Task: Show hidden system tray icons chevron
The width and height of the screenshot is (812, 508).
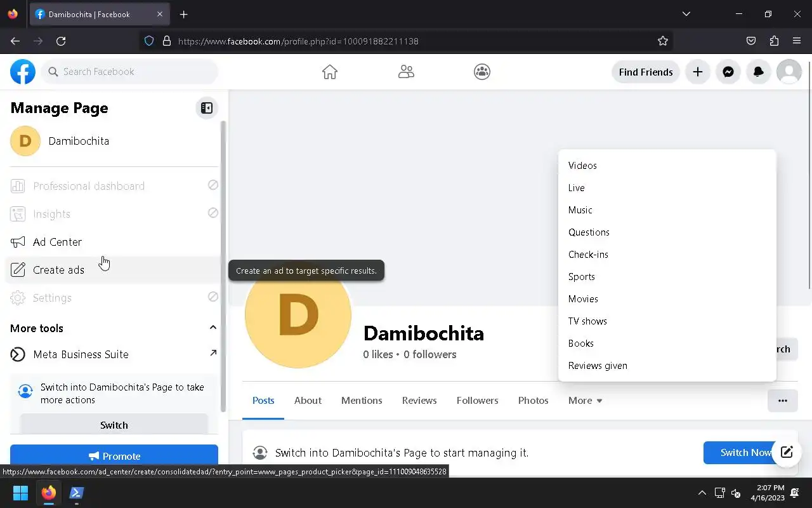Action: coord(702,493)
